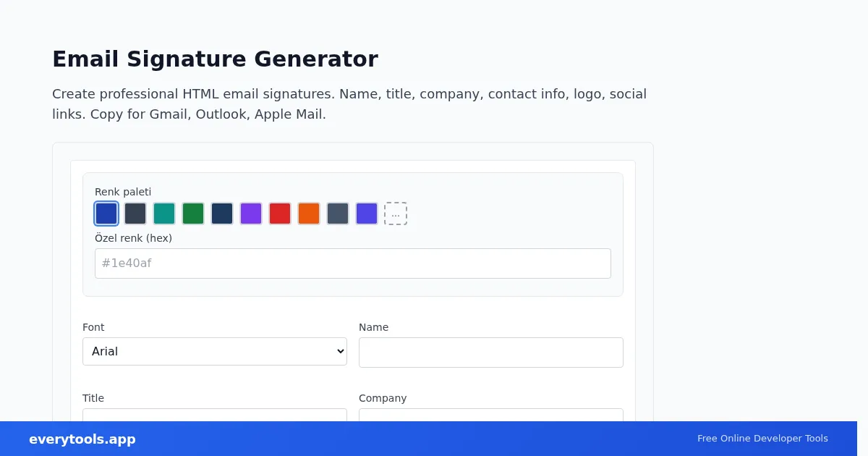The image size is (868, 456).
Task: Open the Font dropdown showing Arial
Action: pyautogui.click(x=215, y=351)
